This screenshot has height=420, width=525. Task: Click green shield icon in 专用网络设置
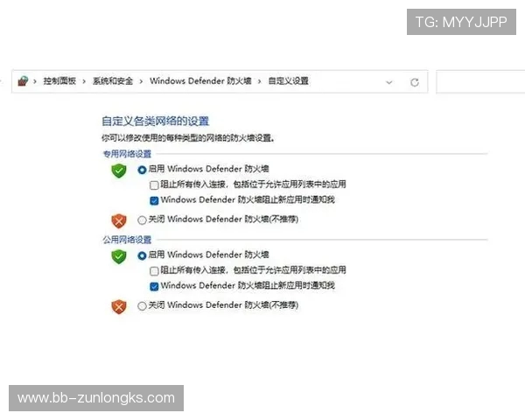[118, 171]
